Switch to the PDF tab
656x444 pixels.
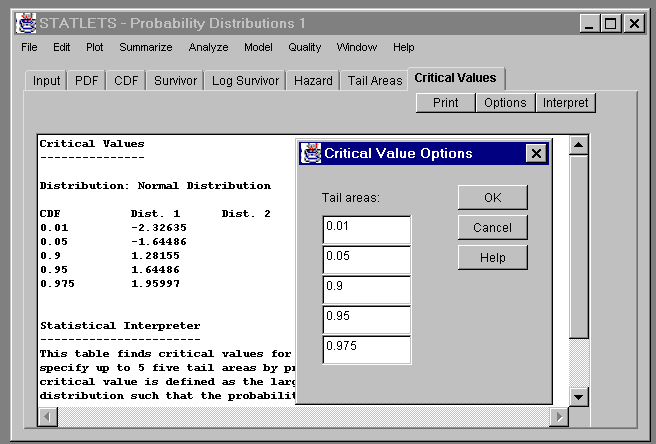[x=86, y=80]
